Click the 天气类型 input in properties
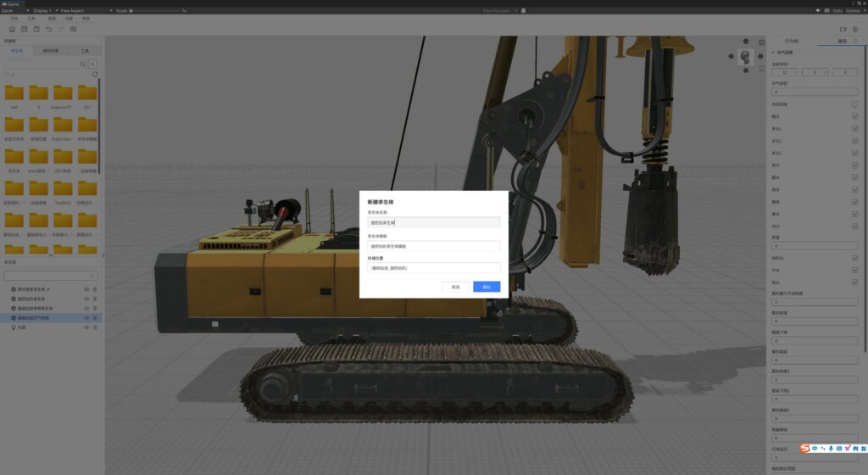Viewport: 868px width, 475px height. click(x=815, y=92)
